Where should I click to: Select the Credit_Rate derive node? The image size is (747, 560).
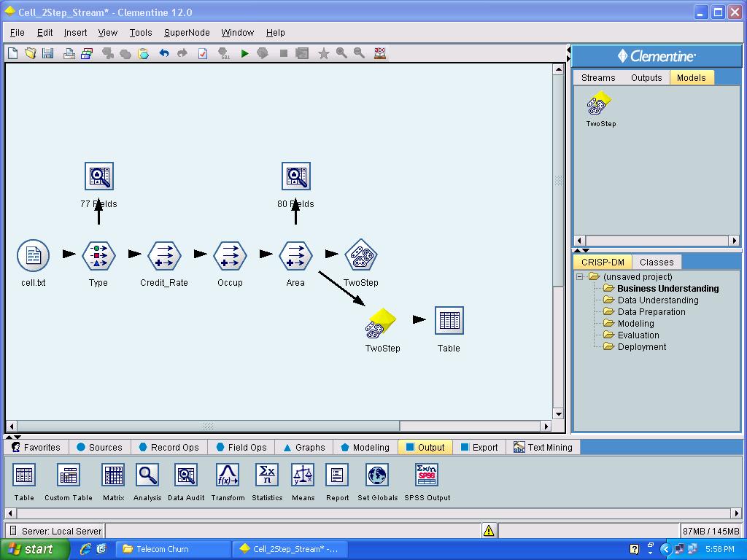point(164,255)
